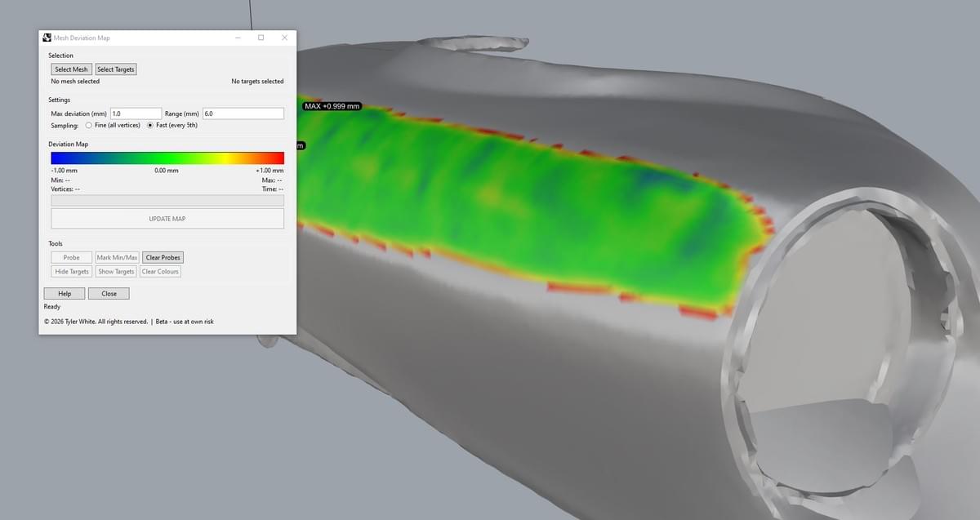Image resolution: width=980 pixels, height=520 pixels.
Task: Click the 'Time: --' readout
Action: [272, 189]
